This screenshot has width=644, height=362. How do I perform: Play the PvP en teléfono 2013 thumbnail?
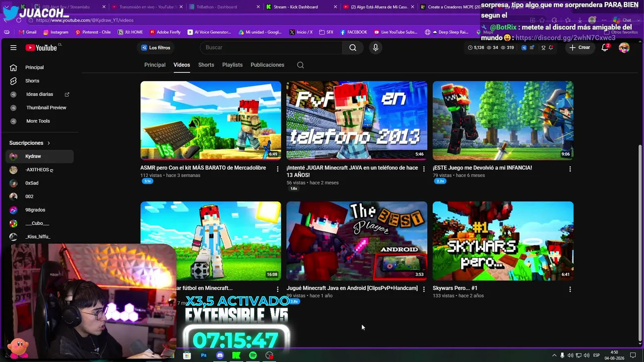point(357,121)
